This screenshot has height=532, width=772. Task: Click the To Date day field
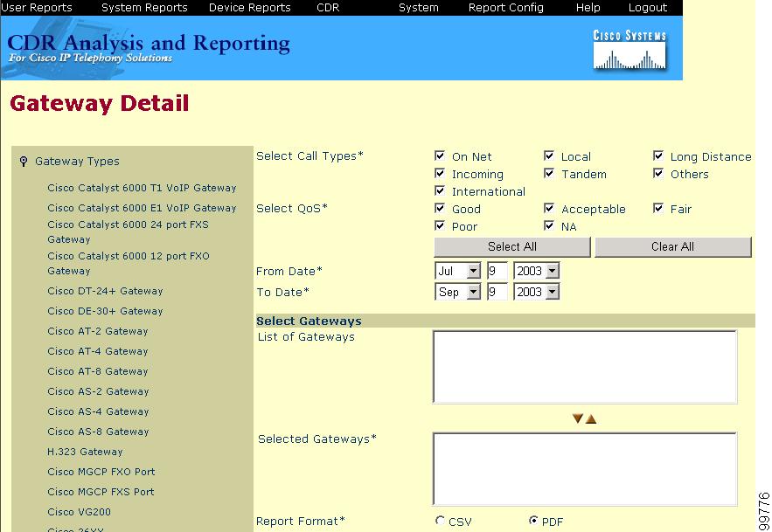pos(497,292)
